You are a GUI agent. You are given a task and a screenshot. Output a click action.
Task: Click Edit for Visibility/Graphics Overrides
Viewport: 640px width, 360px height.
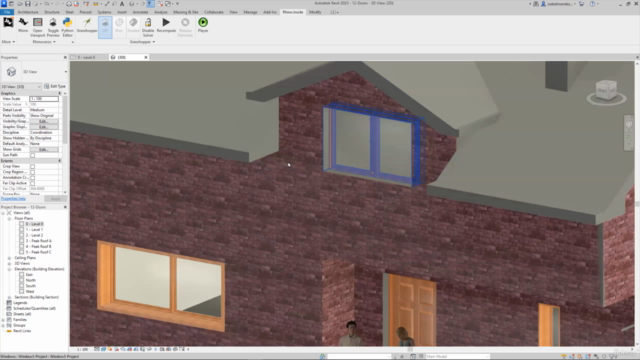pyautogui.click(x=43, y=122)
